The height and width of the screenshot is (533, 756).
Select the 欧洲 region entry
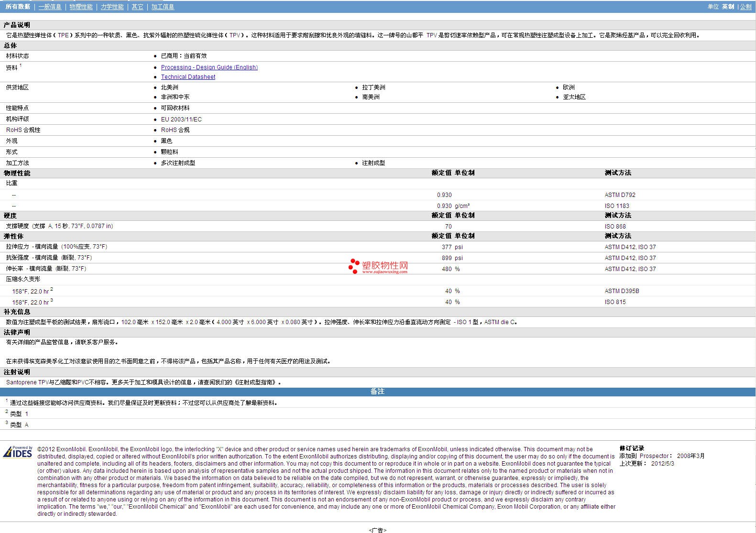[x=569, y=87]
